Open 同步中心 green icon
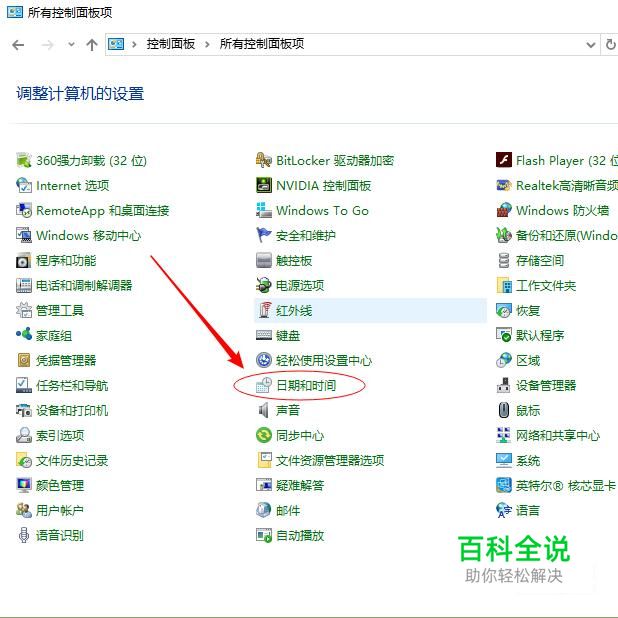This screenshot has width=618, height=618. (x=264, y=435)
